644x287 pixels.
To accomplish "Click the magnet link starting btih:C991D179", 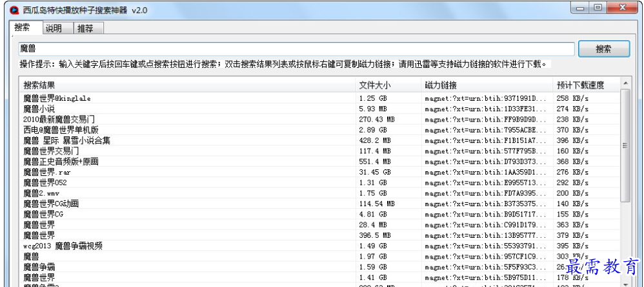I will [486, 224].
